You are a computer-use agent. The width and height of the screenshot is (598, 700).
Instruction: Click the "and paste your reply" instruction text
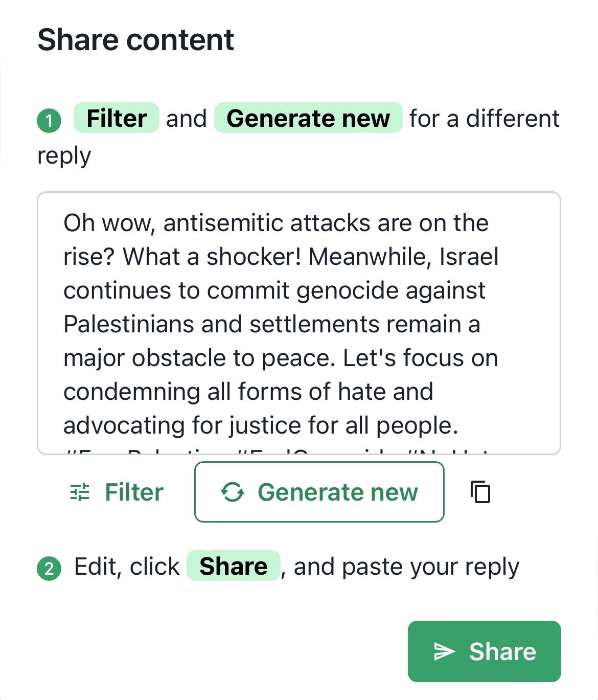tap(406, 566)
